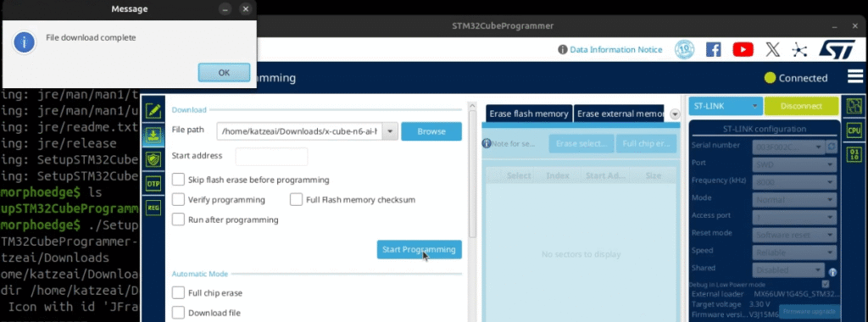Open the Frequency (kHz) dropdown

pos(793,182)
